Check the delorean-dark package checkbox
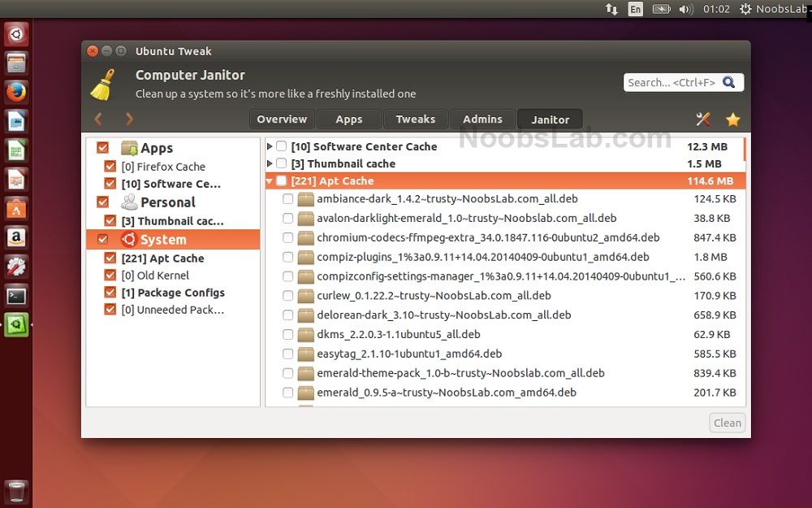The height and width of the screenshot is (508, 812). (288, 315)
